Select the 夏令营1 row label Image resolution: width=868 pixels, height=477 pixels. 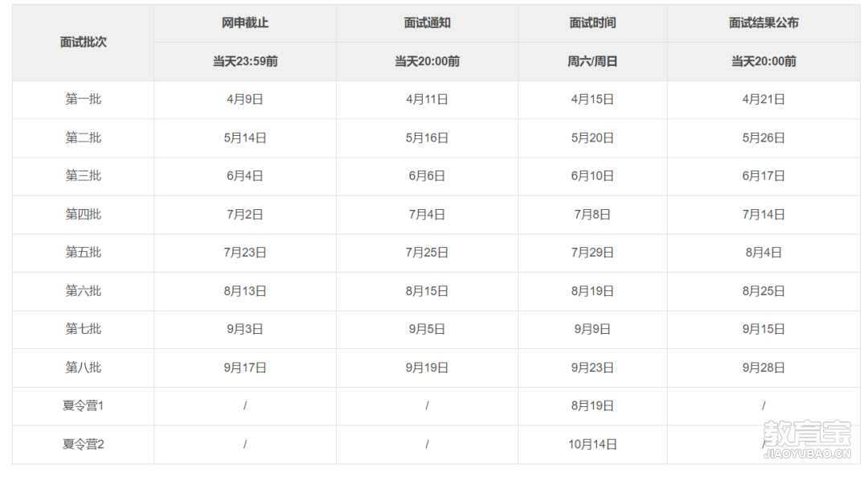pyautogui.click(x=83, y=405)
